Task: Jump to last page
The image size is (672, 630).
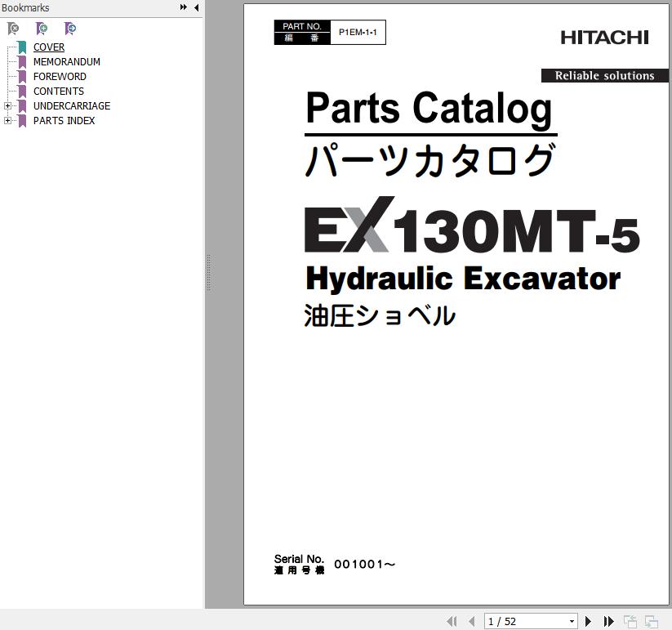Action: (x=608, y=621)
